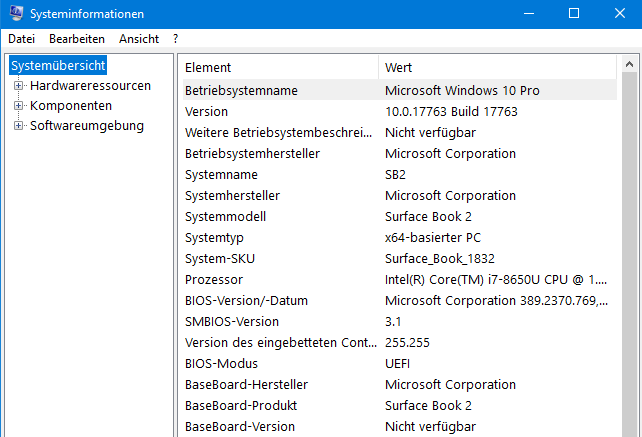The width and height of the screenshot is (642, 437).
Task: Select Softwareumgebung in the tree
Action: coord(87,126)
